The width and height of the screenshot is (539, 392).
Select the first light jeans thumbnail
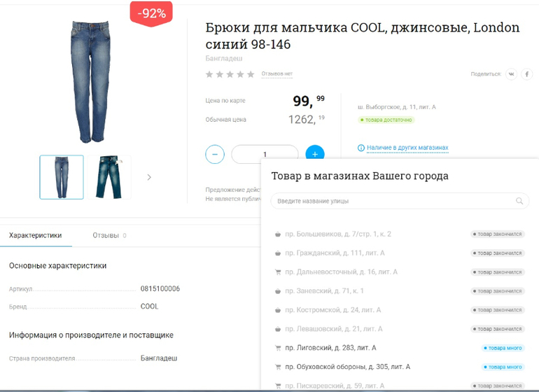(62, 177)
